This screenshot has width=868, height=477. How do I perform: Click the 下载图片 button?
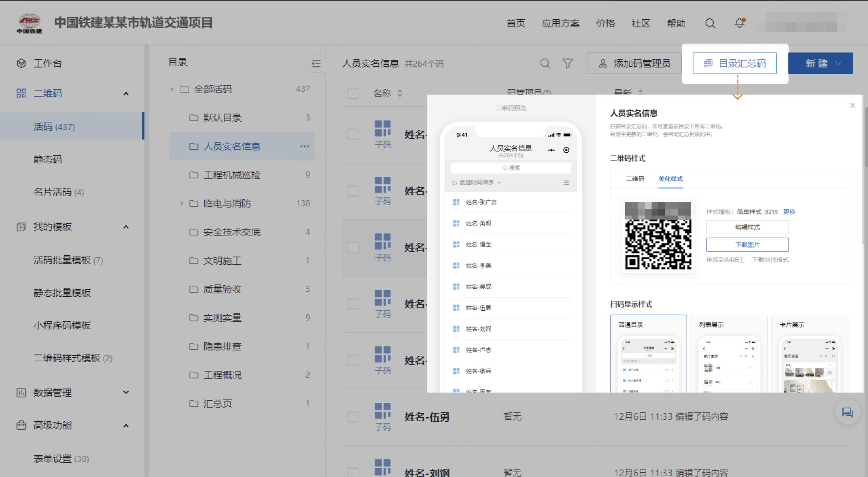pos(747,244)
